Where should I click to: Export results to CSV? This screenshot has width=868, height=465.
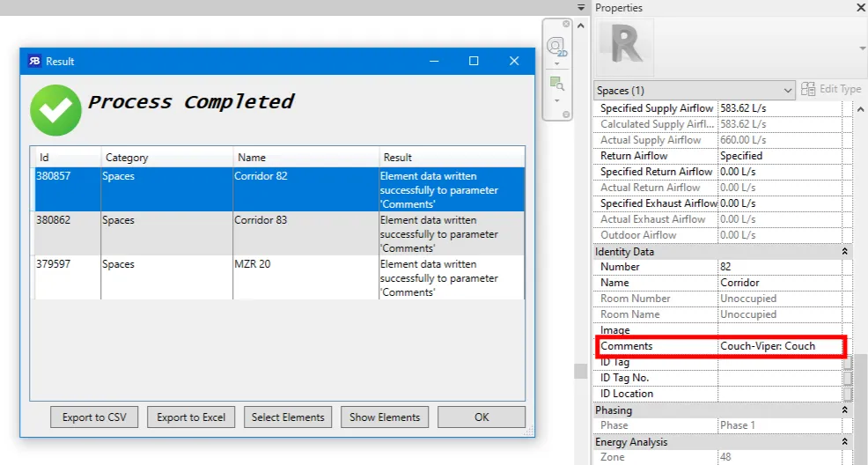pyautogui.click(x=94, y=417)
